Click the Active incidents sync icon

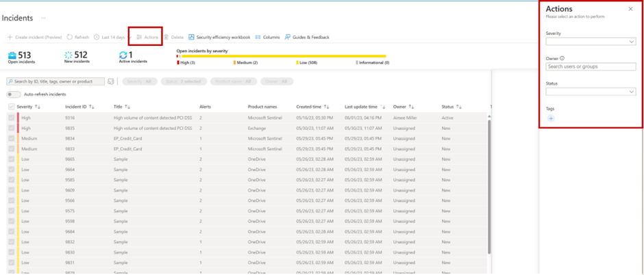pyautogui.click(x=123, y=55)
